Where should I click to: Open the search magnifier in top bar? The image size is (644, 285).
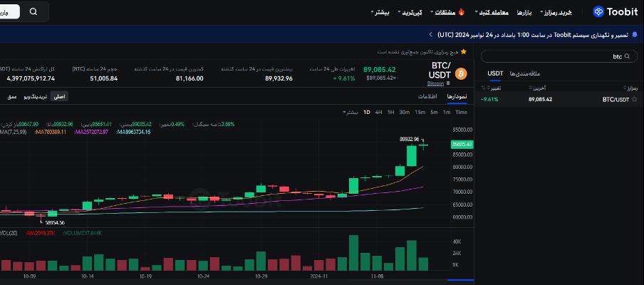click(33, 11)
